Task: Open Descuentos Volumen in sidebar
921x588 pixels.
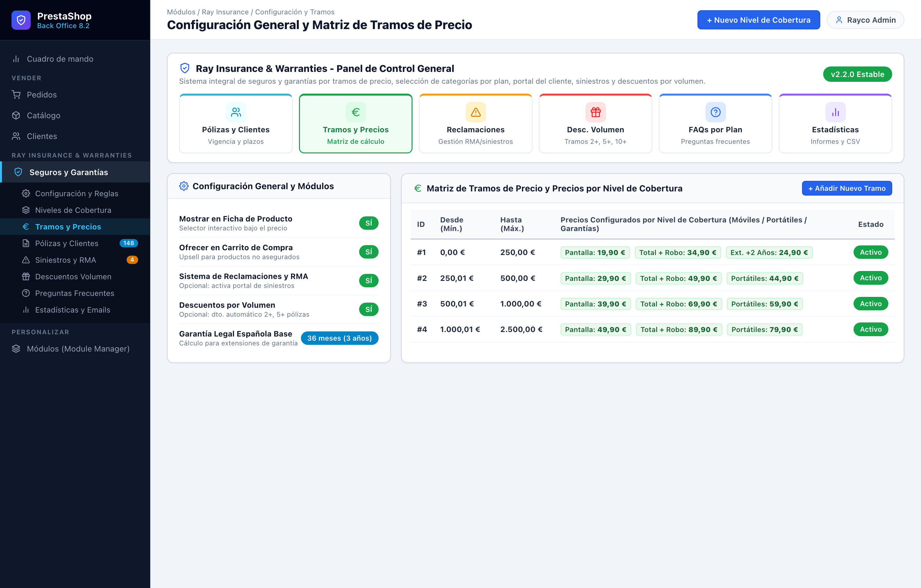Action: 75,276
